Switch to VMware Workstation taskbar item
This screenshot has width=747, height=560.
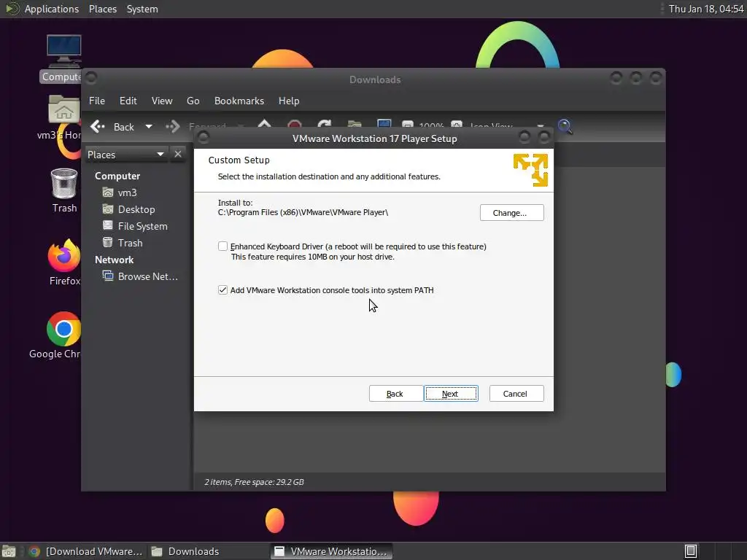point(332,551)
